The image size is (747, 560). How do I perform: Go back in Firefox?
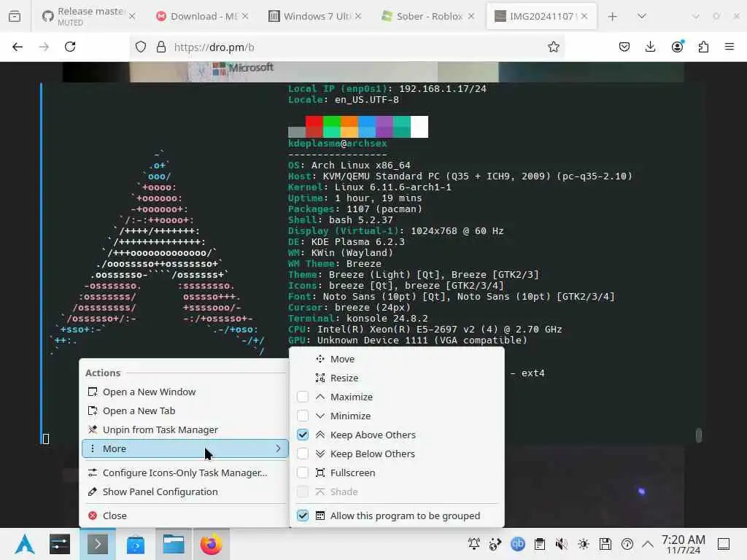[x=18, y=47]
